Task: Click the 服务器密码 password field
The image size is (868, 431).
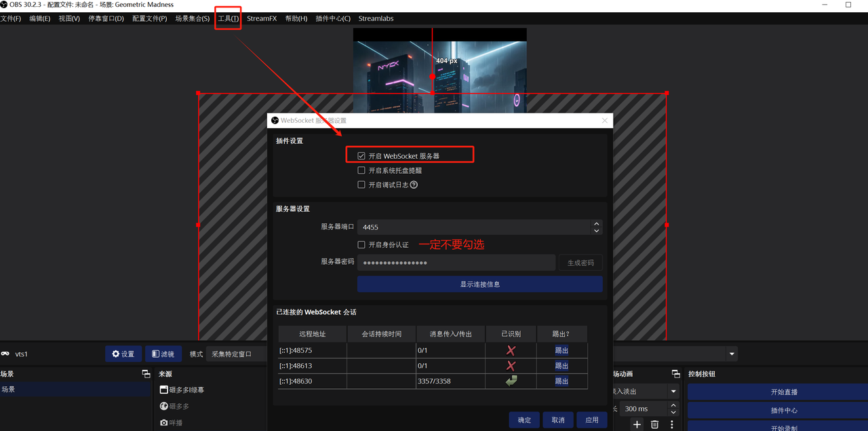Action: tap(456, 263)
